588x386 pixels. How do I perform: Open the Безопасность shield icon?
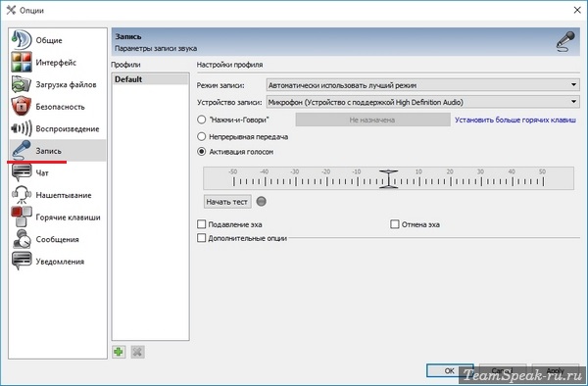click(21, 107)
